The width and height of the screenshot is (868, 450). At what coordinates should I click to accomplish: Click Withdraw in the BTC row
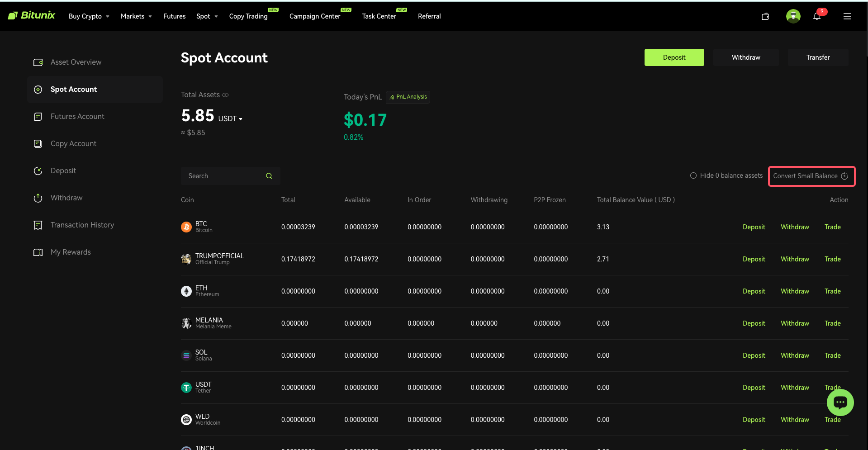click(x=795, y=227)
